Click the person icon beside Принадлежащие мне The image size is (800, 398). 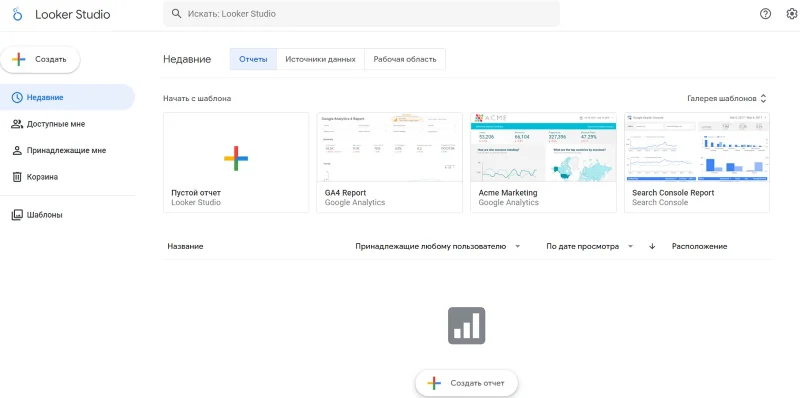pyautogui.click(x=17, y=151)
